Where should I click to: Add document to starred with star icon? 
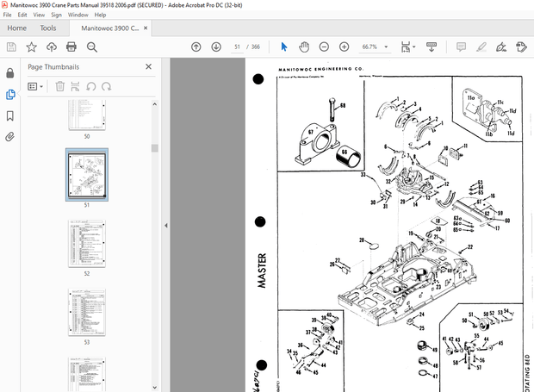(x=31, y=47)
